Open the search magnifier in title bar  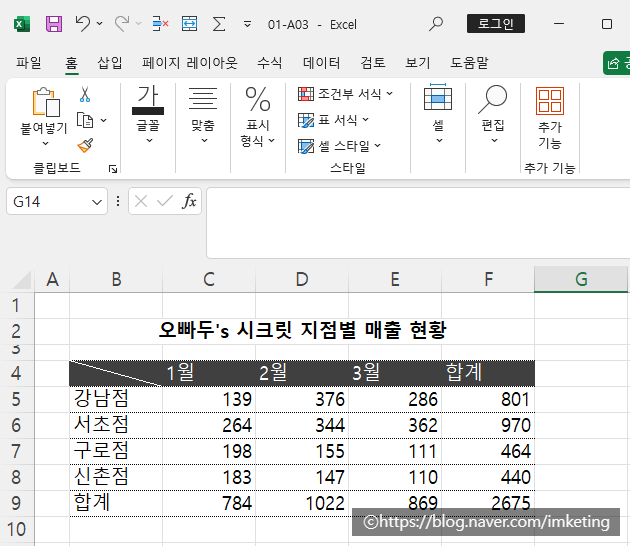(436, 23)
